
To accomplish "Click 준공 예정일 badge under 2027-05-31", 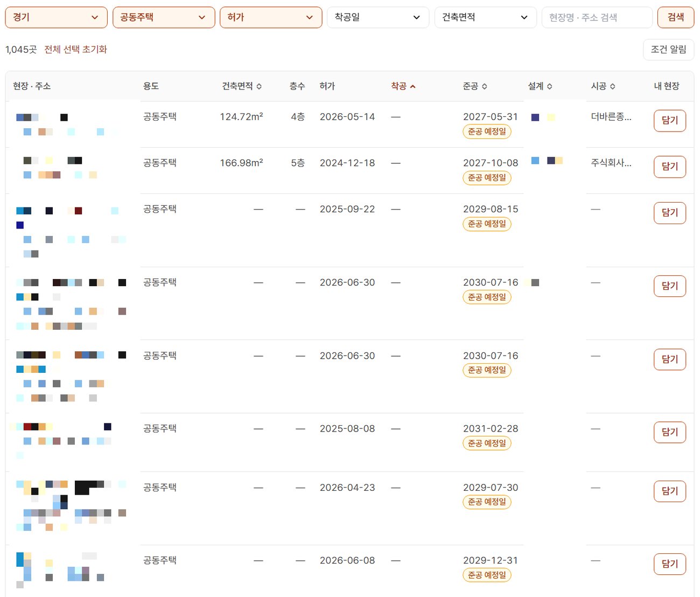I will click(487, 131).
